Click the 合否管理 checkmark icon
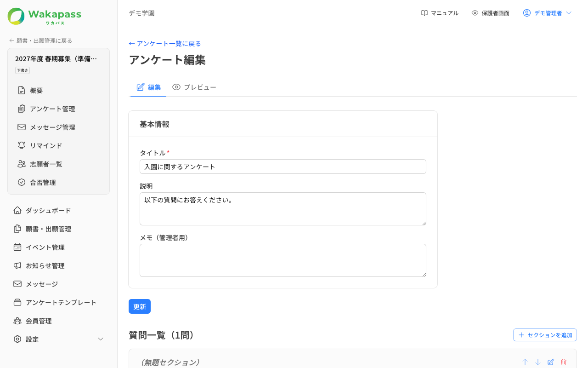This screenshot has height=368, width=588. [22, 182]
